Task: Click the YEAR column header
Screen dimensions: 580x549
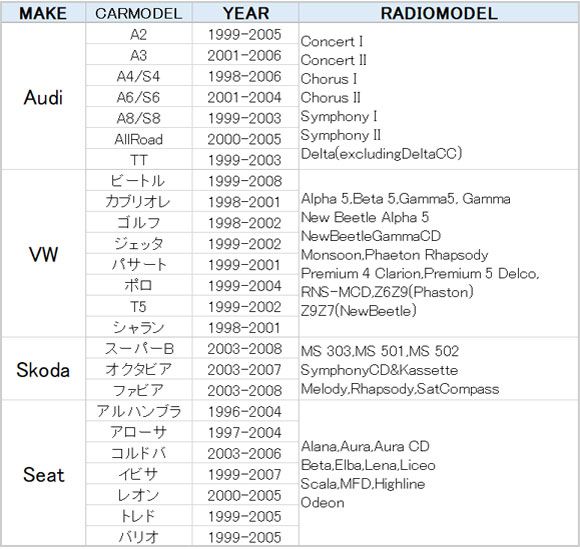Action: point(246,13)
